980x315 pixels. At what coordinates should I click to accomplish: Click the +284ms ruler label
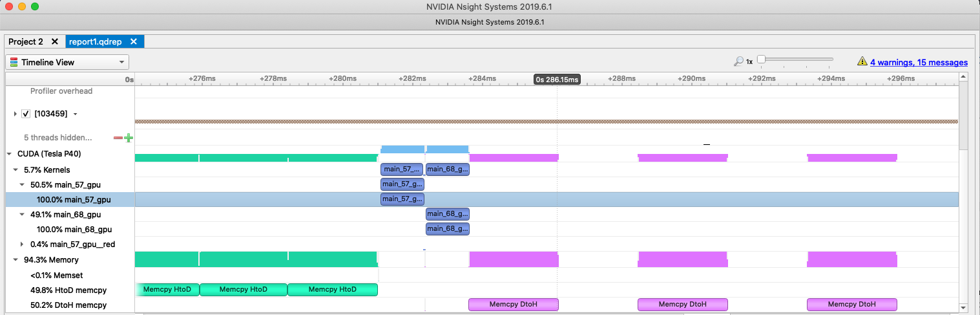481,78
